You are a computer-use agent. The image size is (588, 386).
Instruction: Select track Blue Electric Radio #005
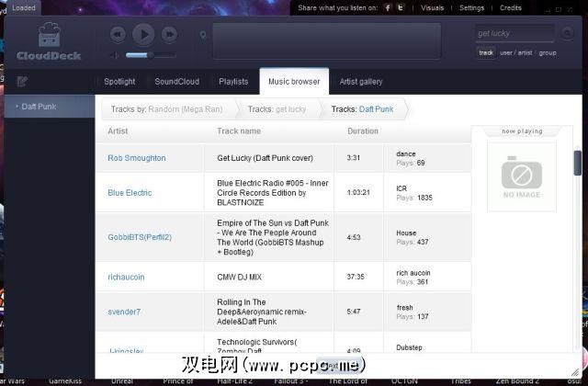pyautogui.click(x=273, y=193)
